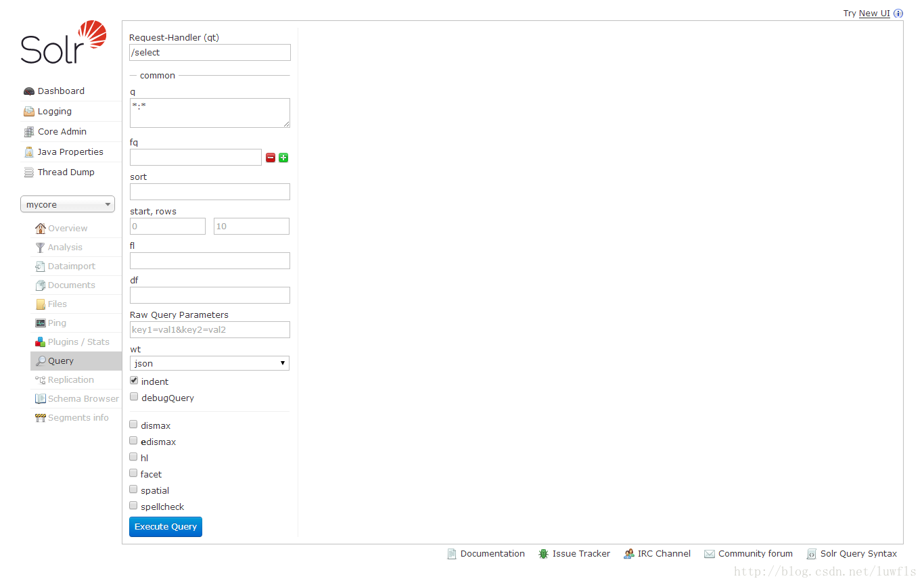Click the Thread Dump icon

28,172
